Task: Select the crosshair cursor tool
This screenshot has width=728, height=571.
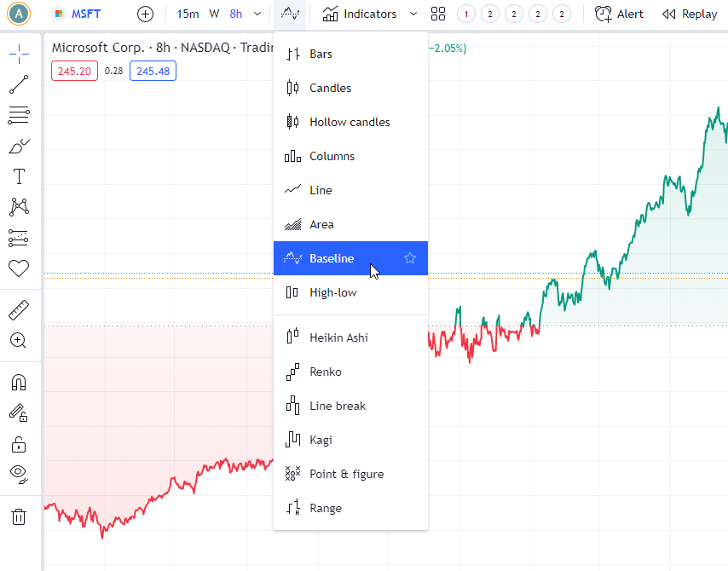Action: coord(19,54)
